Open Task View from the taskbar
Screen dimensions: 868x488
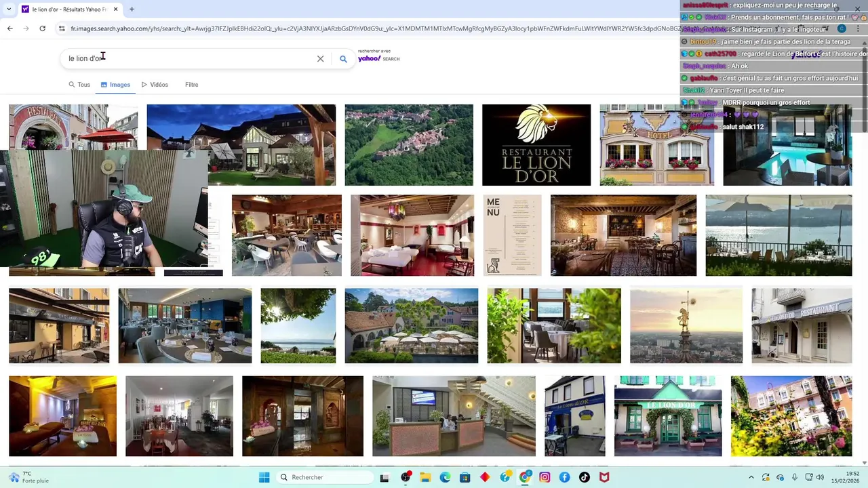pyautogui.click(x=384, y=477)
